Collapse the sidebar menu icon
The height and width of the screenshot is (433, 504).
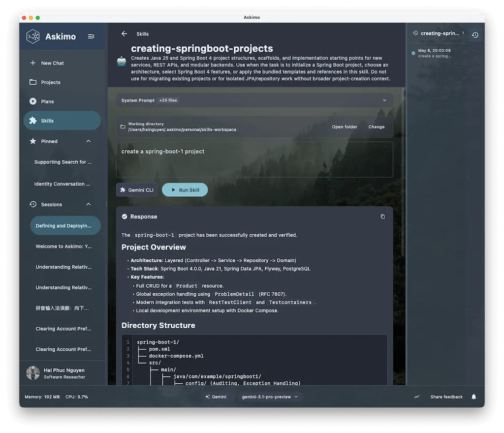point(91,36)
